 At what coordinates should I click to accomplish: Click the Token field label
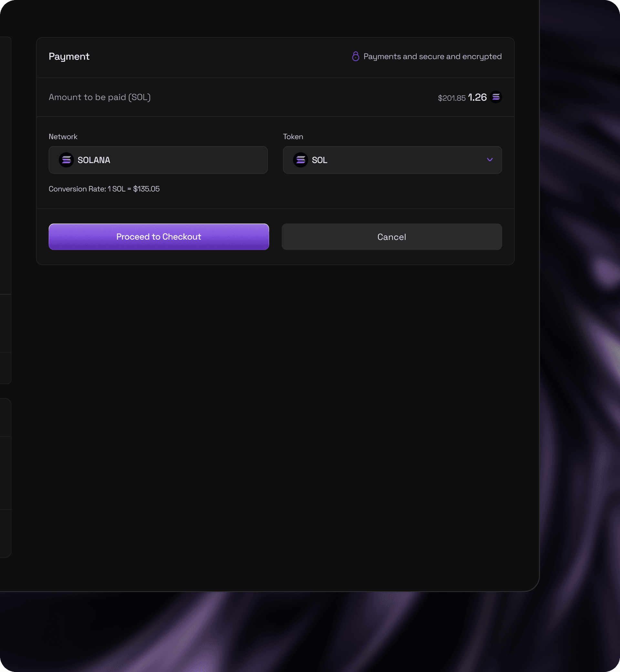click(x=293, y=137)
